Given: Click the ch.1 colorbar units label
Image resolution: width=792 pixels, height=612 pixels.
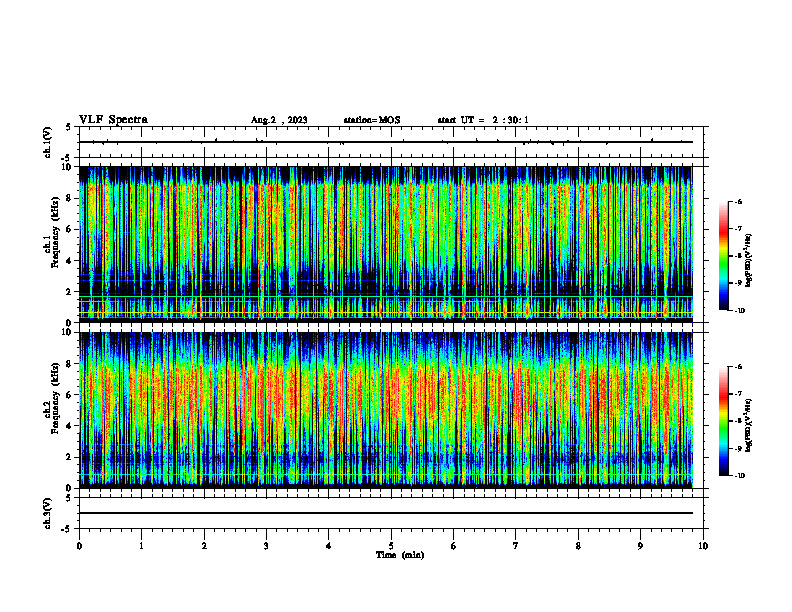Looking at the screenshot, I should coord(748,260).
